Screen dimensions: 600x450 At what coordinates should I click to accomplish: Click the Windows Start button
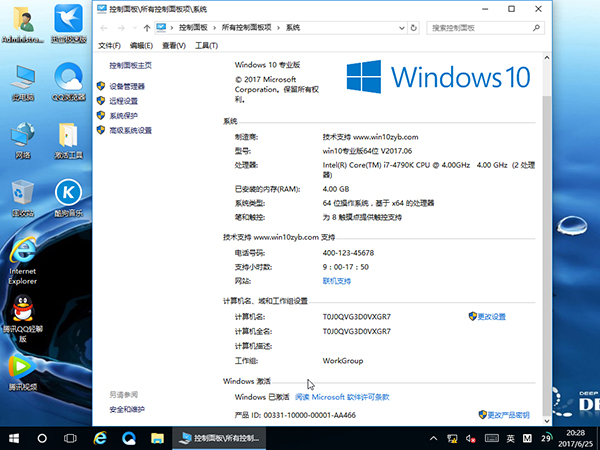click(14, 438)
